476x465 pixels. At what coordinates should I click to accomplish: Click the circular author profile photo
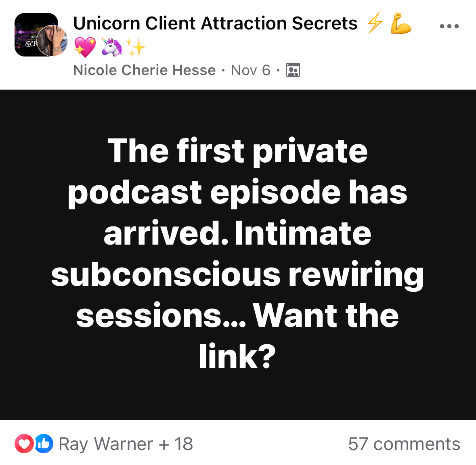pos(52,41)
